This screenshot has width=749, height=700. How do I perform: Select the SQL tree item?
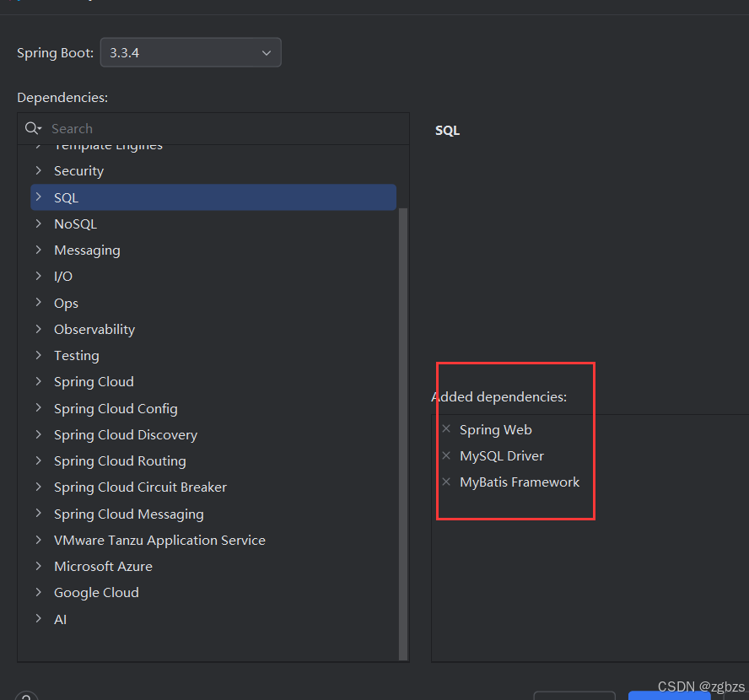click(213, 197)
